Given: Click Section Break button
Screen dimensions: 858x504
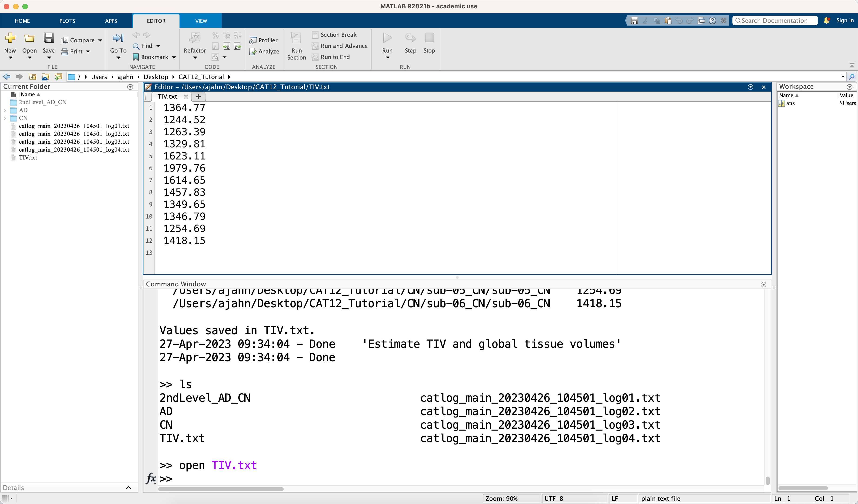Looking at the screenshot, I should (x=335, y=35).
